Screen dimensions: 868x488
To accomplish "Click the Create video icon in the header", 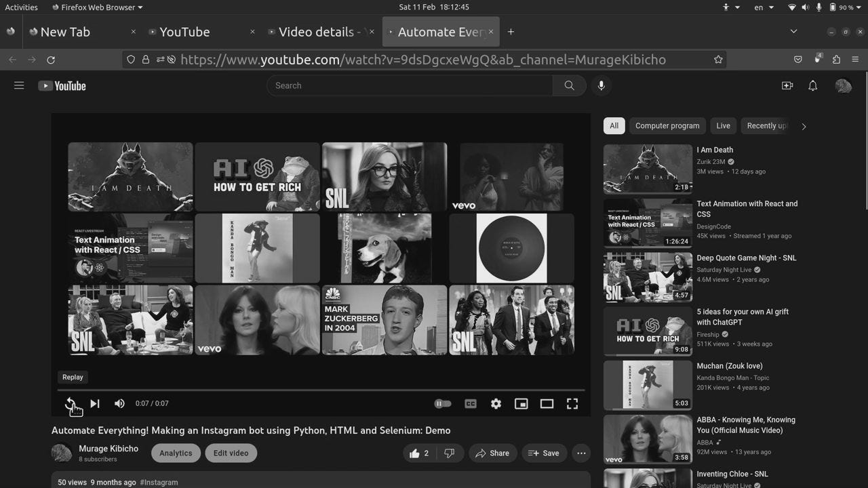I will [x=787, y=85].
